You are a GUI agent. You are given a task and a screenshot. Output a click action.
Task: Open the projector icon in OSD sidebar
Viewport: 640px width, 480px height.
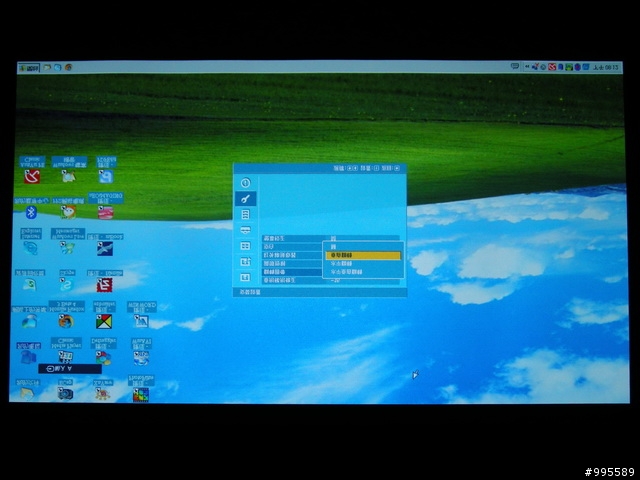coord(245,230)
